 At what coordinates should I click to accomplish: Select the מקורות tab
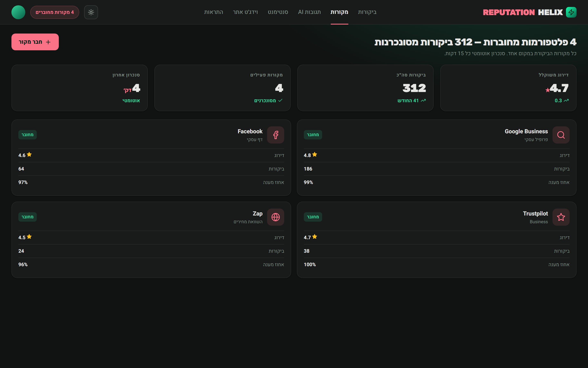[340, 12]
